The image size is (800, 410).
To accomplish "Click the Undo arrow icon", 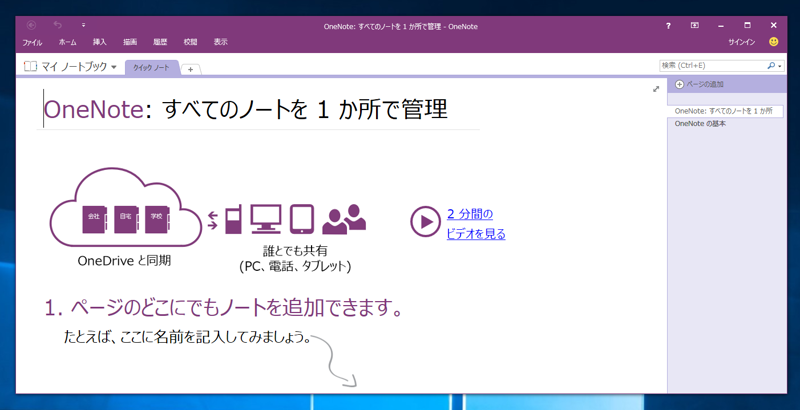I will [x=58, y=25].
